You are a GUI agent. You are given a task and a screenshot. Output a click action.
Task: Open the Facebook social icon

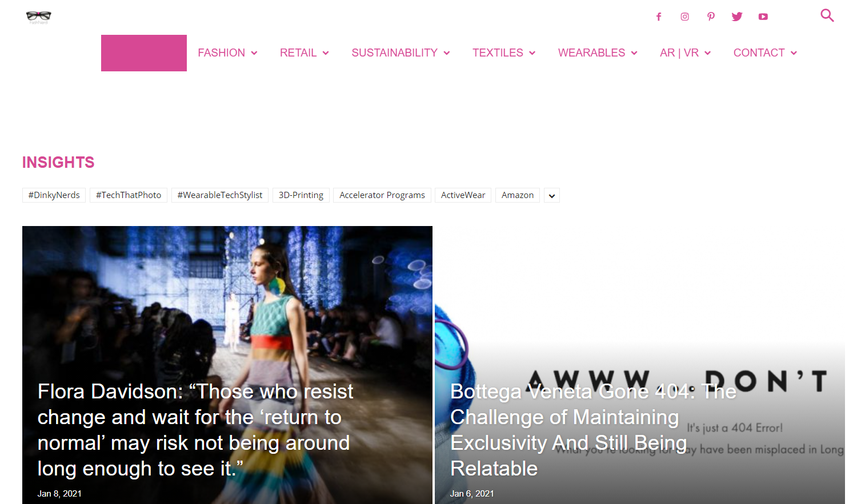[x=659, y=17]
